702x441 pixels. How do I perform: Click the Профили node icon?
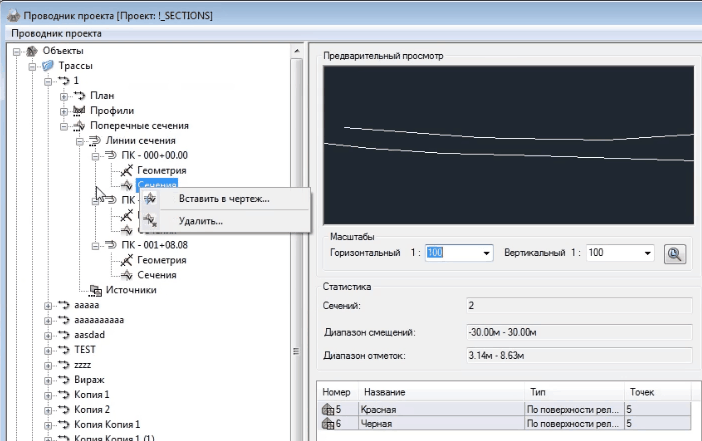[x=79, y=110]
